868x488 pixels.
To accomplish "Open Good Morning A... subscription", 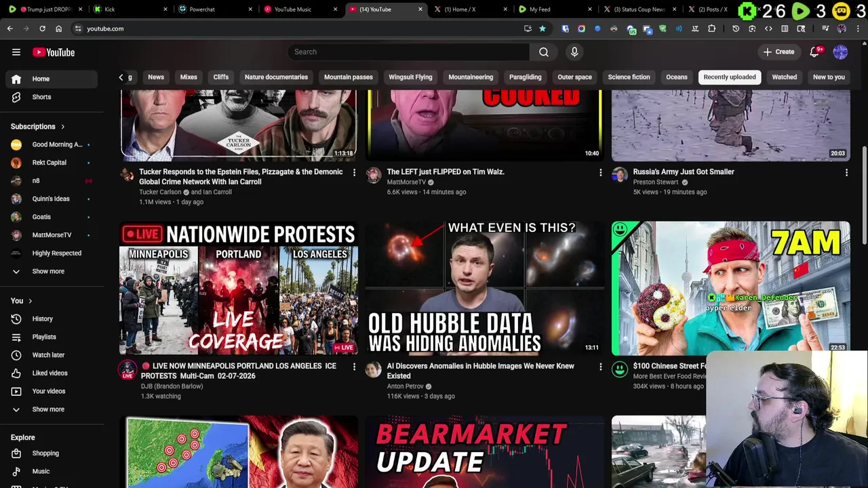I will click(52, 144).
